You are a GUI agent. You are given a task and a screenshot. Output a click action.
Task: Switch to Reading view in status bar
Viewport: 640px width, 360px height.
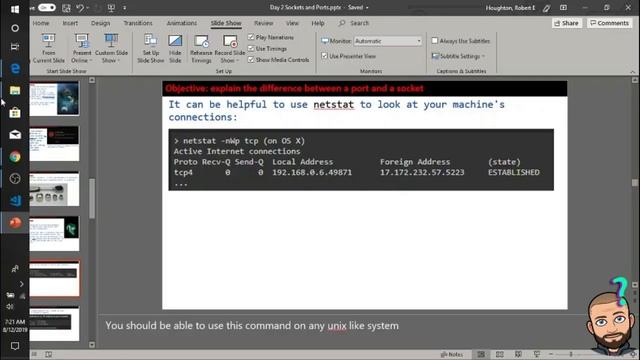pos(518,354)
